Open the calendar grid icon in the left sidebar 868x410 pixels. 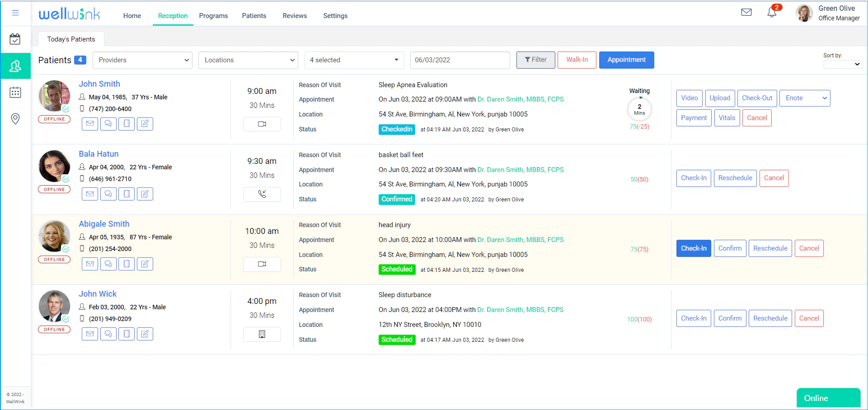(15, 92)
